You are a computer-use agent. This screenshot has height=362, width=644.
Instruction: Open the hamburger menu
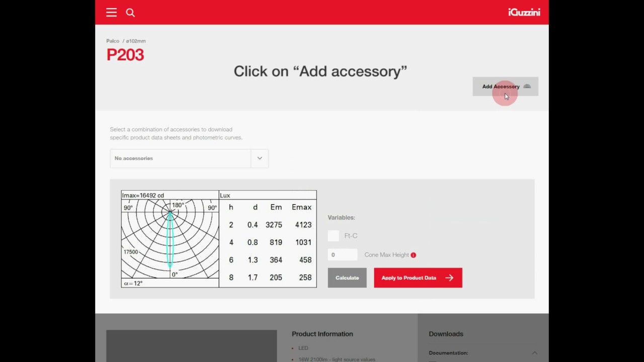pos(111,13)
